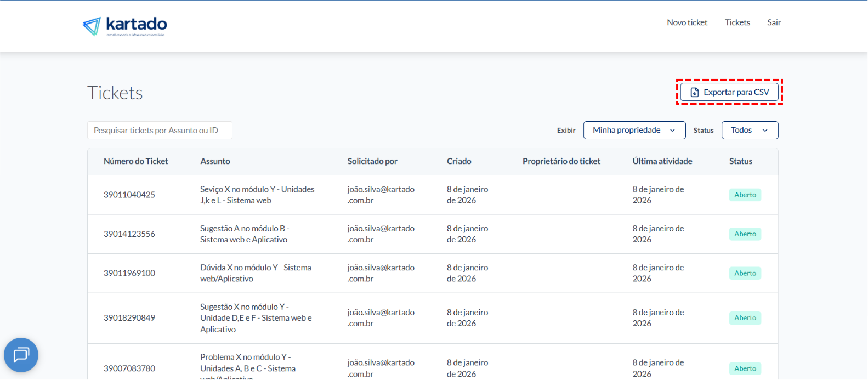Viewport: 868px width, 380px height.
Task: Click the Kartado logo
Action: coord(125,25)
